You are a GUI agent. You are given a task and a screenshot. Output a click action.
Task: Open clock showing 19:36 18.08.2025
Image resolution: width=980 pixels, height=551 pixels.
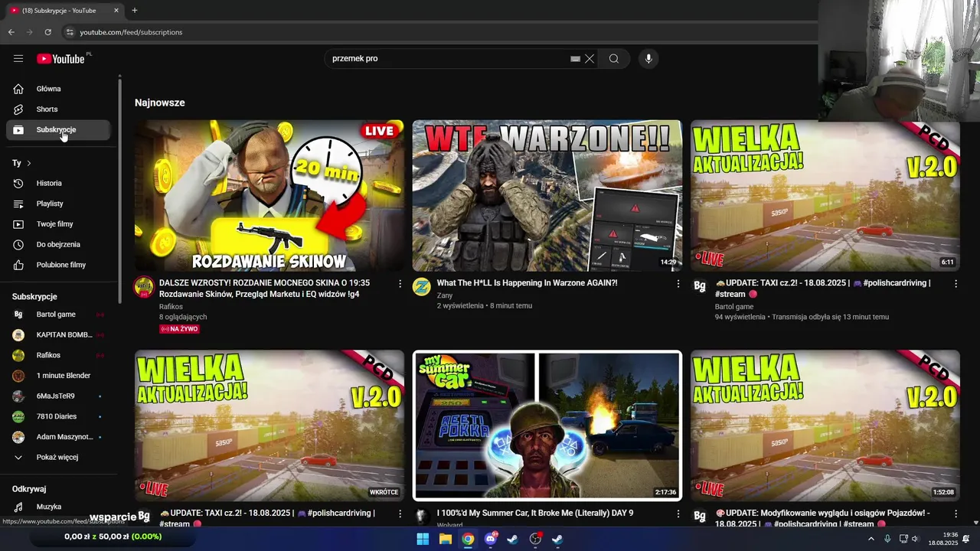(942, 539)
